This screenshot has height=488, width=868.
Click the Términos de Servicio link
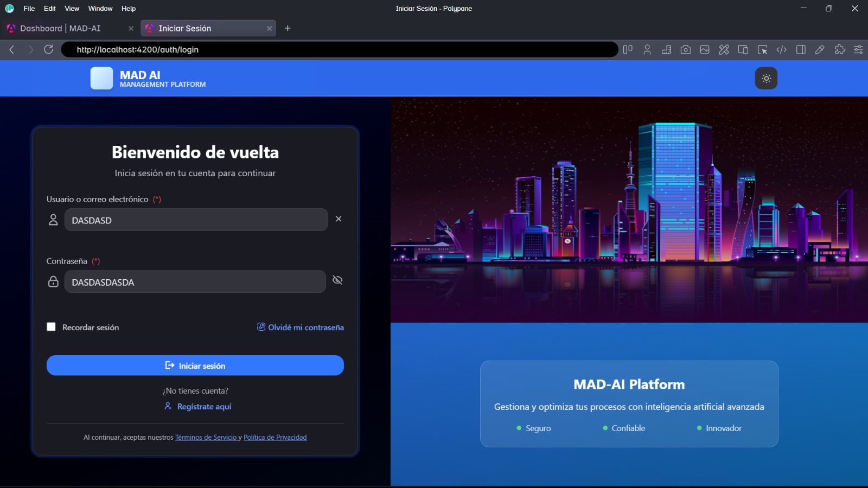[x=206, y=437]
